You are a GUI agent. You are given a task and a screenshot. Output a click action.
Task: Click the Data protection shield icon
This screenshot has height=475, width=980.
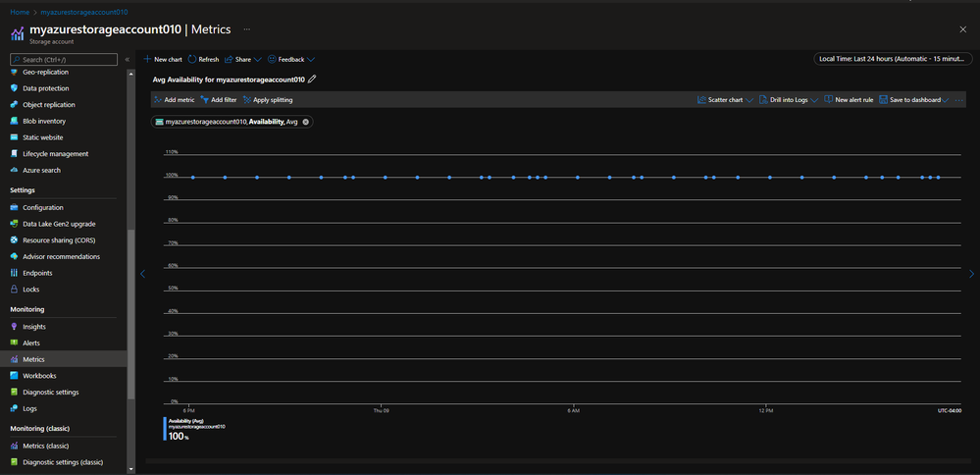(14, 88)
